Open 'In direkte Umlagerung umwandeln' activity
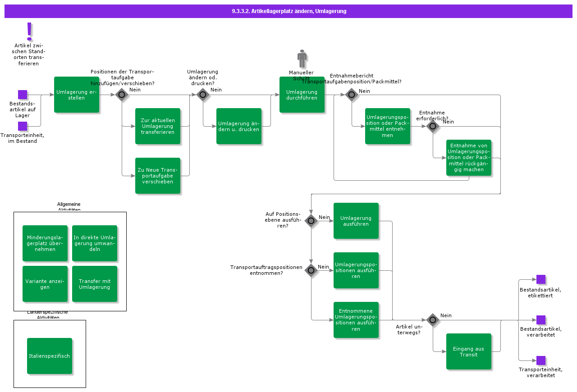Viewport: 577px width, 392px height. click(95, 243)
